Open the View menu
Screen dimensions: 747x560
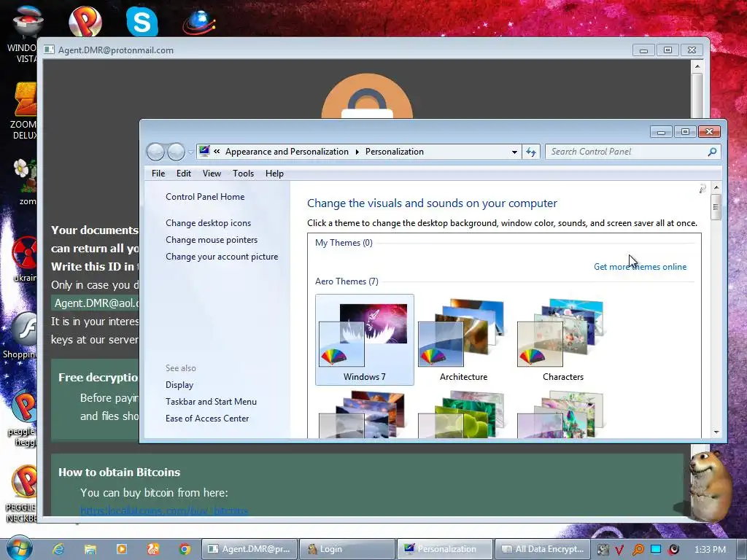(x=212, y=174)
